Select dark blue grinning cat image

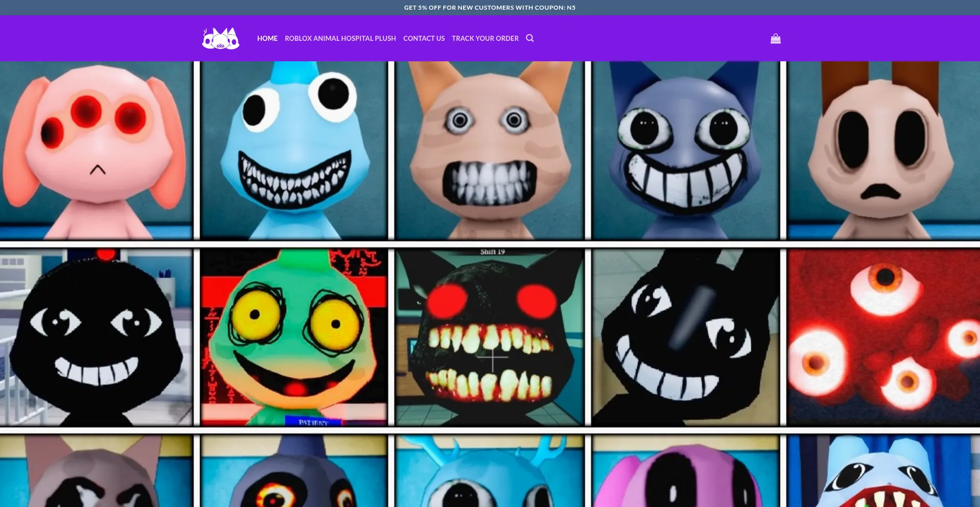685,151
